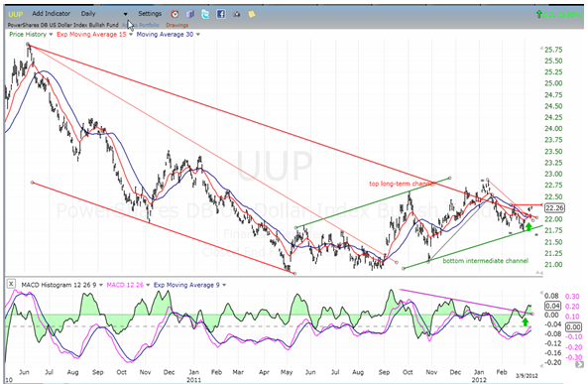Open the Daily timeframe dropdown
This screenshot has width=588, height=384.
(x=104, y=14)
